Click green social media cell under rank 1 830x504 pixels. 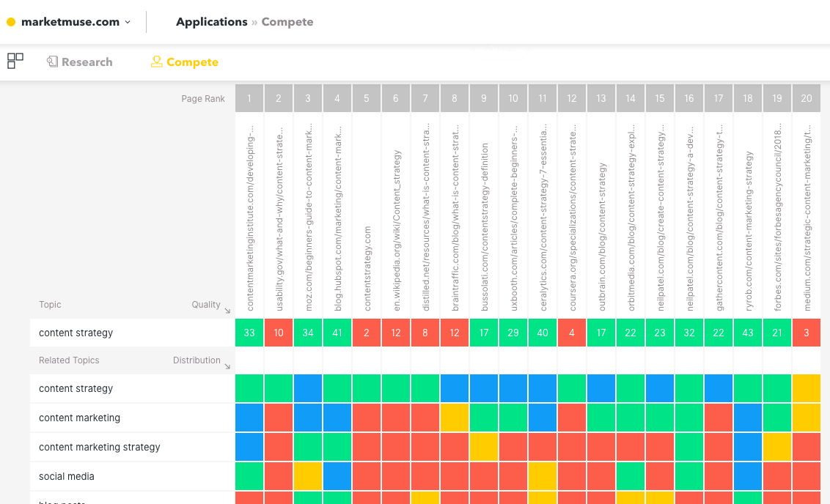[249, 476]
